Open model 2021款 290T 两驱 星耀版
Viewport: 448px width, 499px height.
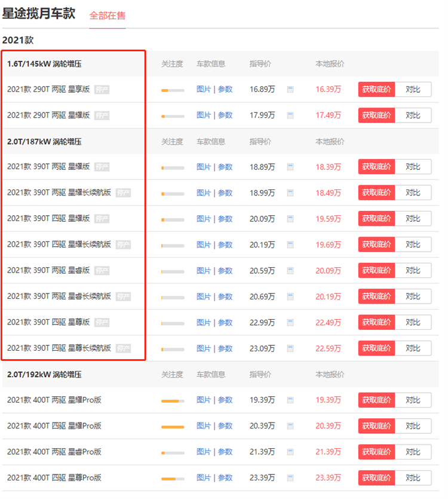click(48, 115)
